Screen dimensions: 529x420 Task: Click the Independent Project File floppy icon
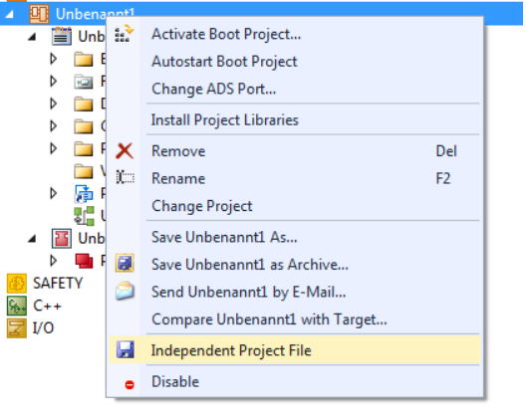(x=126, y=349)
